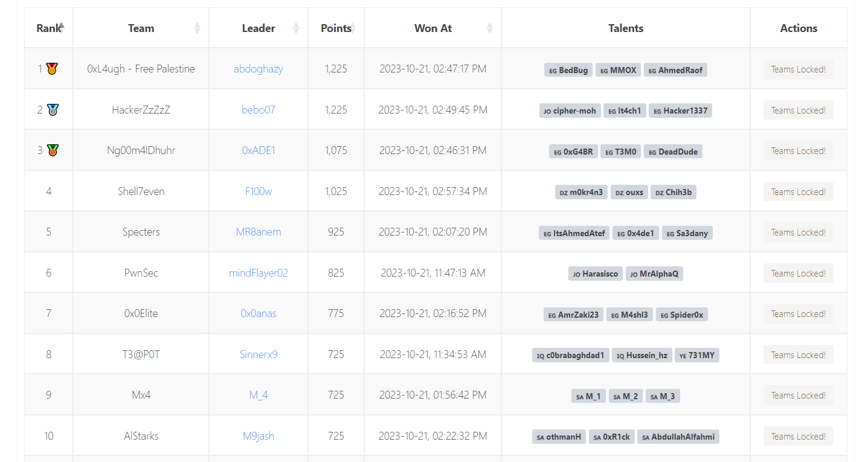Select the T3M0 talent tag
This screenshot has height=462, width=868.
(x=620, y=152)
